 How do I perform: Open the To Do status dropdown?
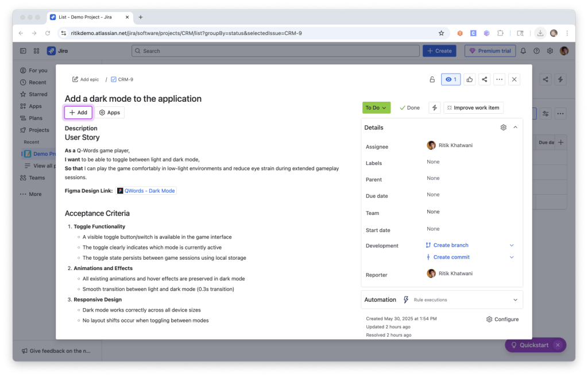coord(376,107)
